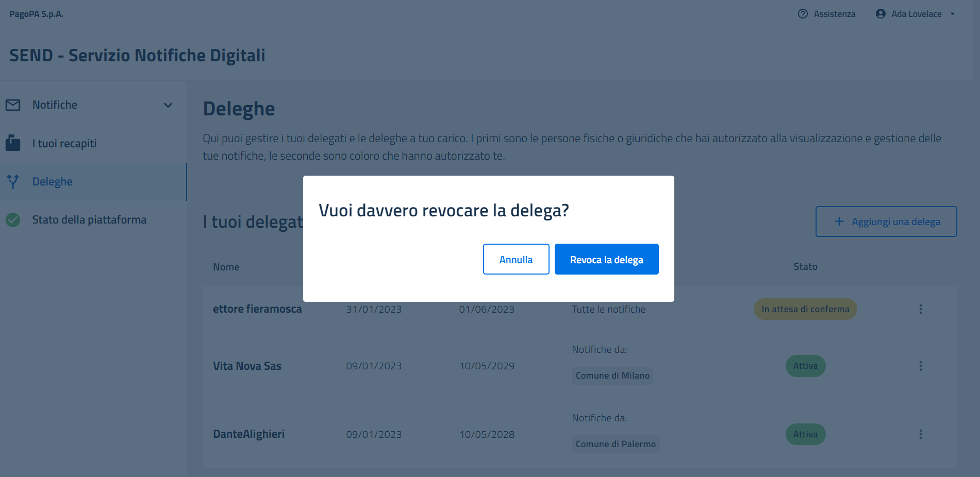This screenshot has width=980, height=477.
Task: Click the Ada Lovelace user avatar icon
Action: [881, 14]
